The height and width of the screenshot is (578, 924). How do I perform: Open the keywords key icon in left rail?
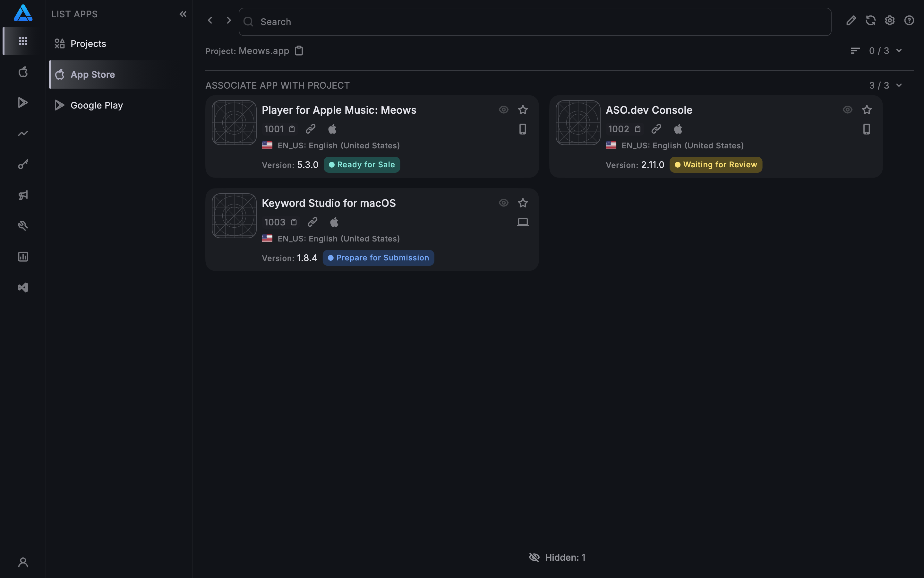pyautogui.click(x=23, y=164)
